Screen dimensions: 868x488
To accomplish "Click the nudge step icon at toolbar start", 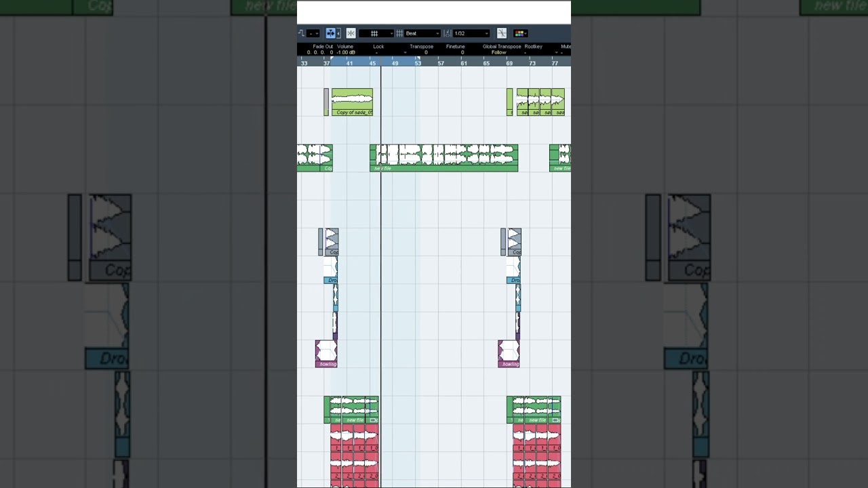I will [301, 33].
